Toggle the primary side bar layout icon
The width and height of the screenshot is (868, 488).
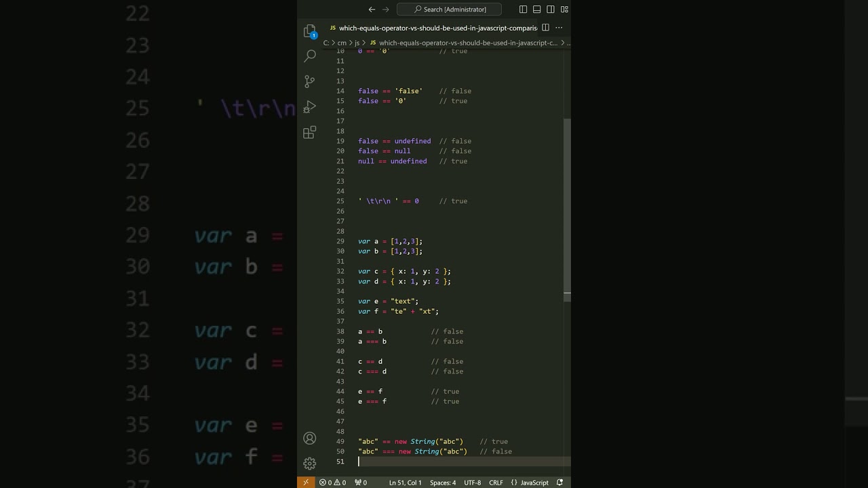tap(523, 9)
